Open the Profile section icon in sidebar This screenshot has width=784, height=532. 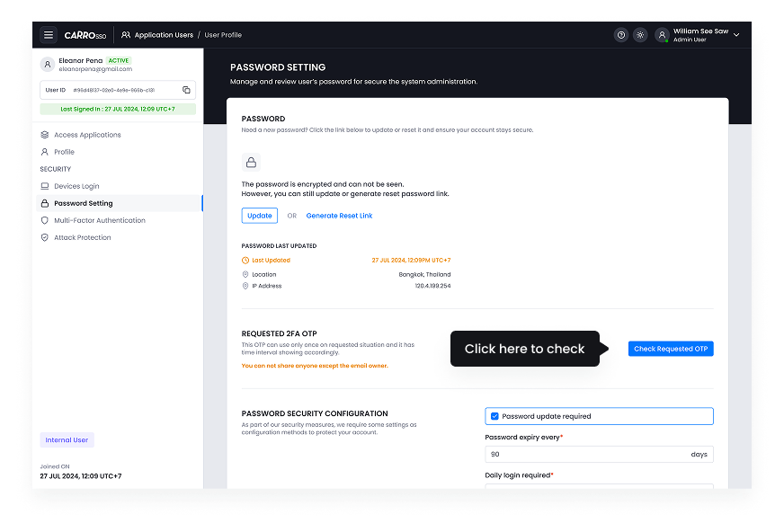[45, 152]
